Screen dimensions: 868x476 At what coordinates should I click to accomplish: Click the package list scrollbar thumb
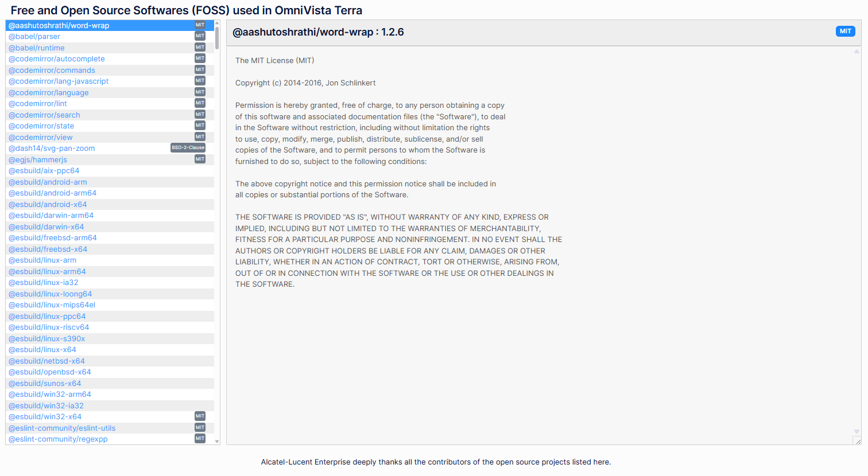[217, 37]
